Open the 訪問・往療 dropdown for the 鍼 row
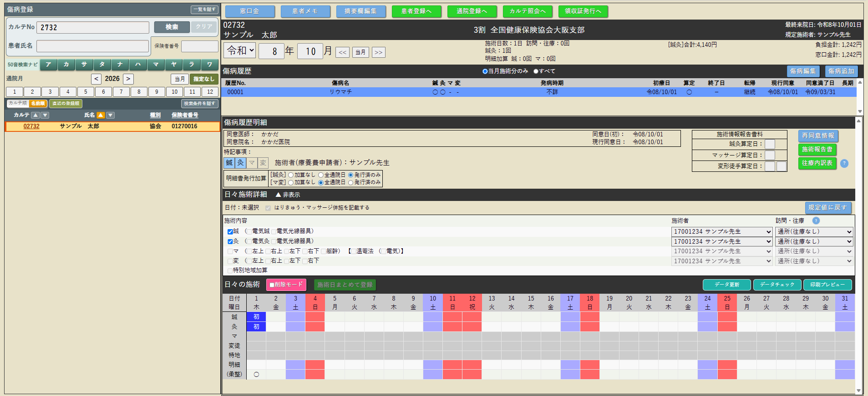Viewport: 868px width, 396px height. tap(814, 232)
